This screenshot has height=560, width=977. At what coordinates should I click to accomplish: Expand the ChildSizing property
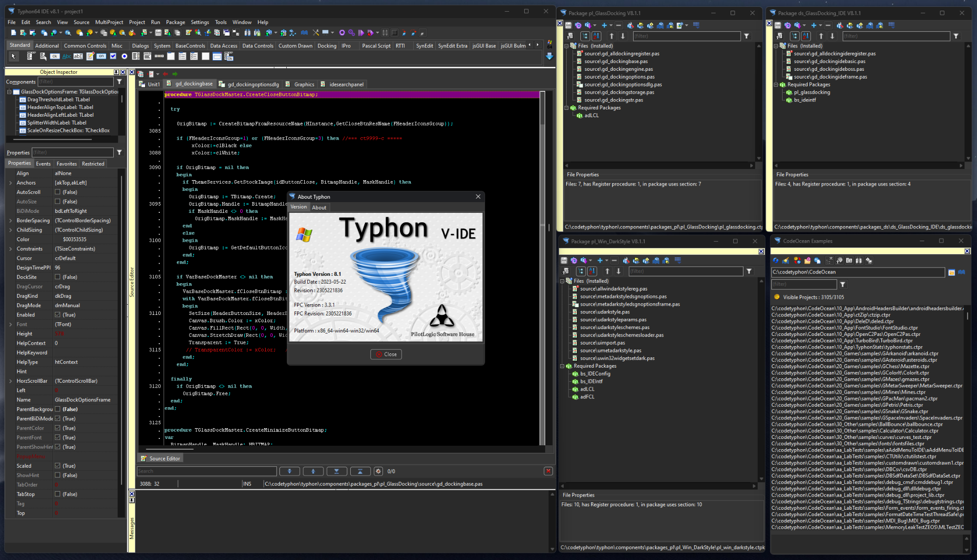coord(11,230)
